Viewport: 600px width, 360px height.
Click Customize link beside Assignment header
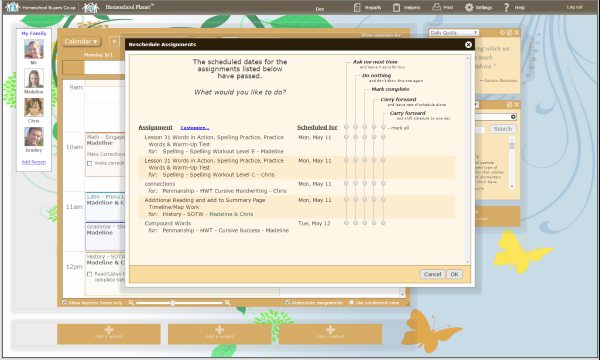pos(195,128)
